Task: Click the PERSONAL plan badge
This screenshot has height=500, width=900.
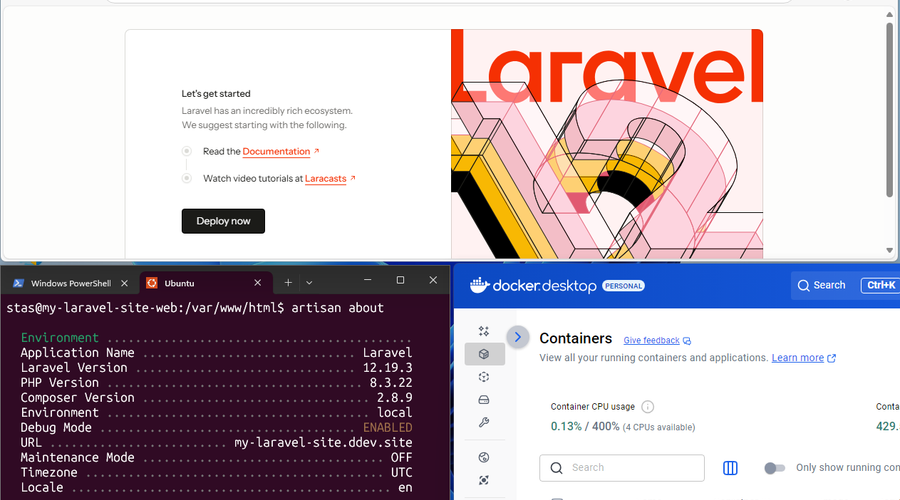Action: (x=623, y=286)
